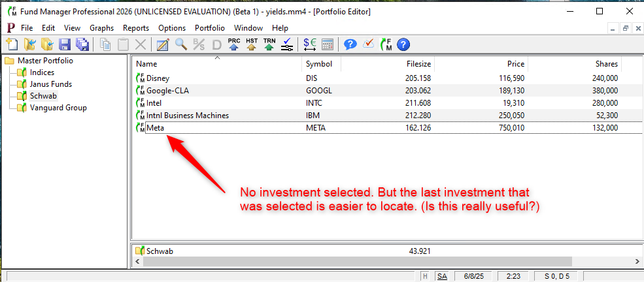The width and height of the screenshot is (644, 282).
Task: Open the View menu
Action: (73, 28)
